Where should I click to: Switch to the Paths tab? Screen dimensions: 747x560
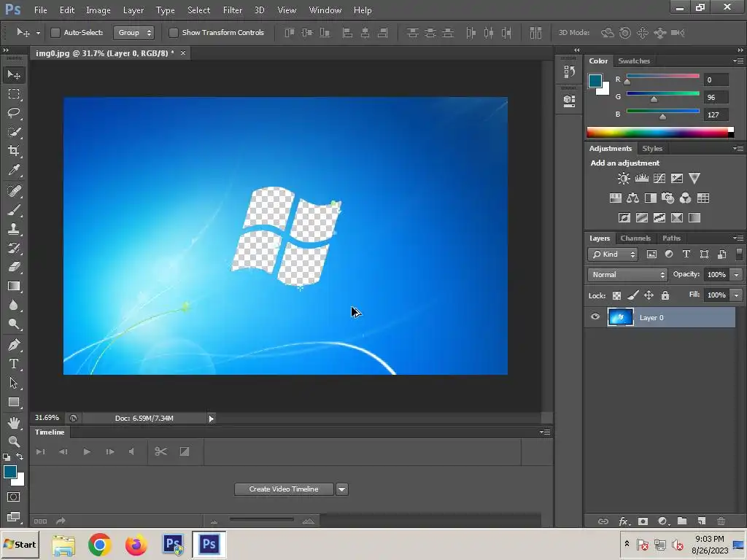[671, 238]
